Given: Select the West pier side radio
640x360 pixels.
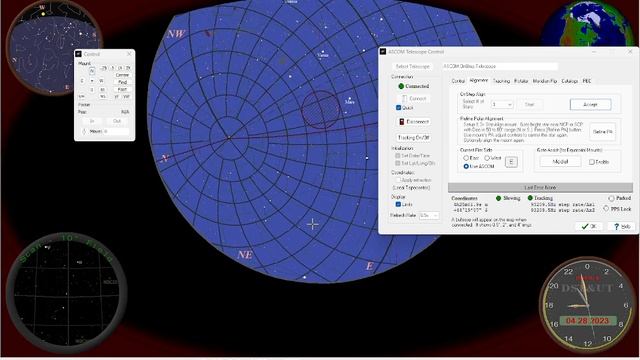Looking at the screenshot, I should pyautogui.click(x=487, y=158).
